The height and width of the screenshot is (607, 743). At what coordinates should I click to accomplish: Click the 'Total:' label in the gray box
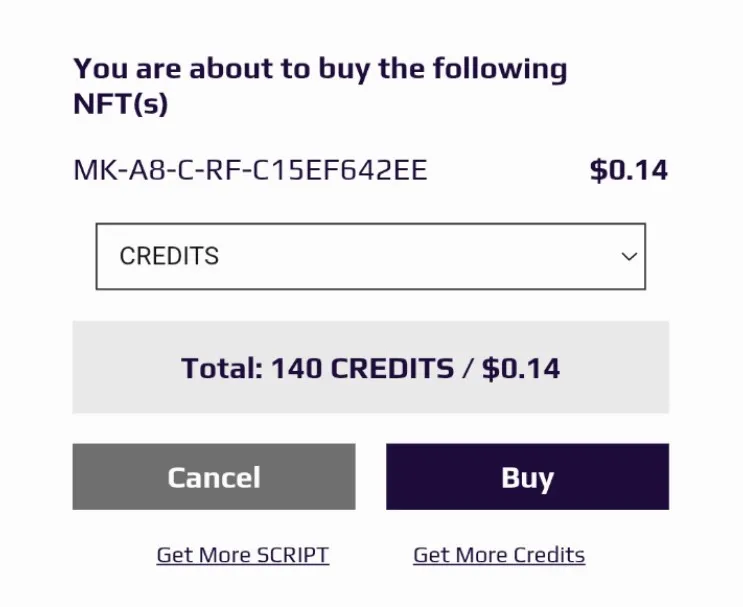[222, 368]
